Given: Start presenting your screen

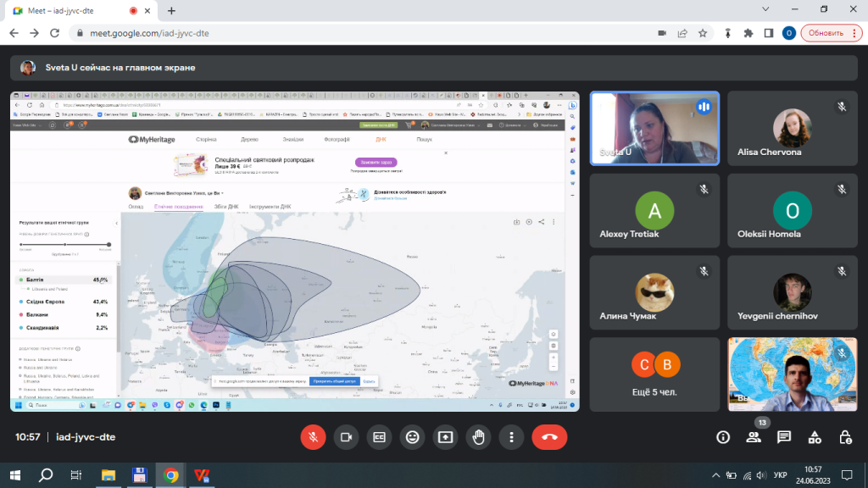Looking at the screenshot, I should (x=446, y=437).
